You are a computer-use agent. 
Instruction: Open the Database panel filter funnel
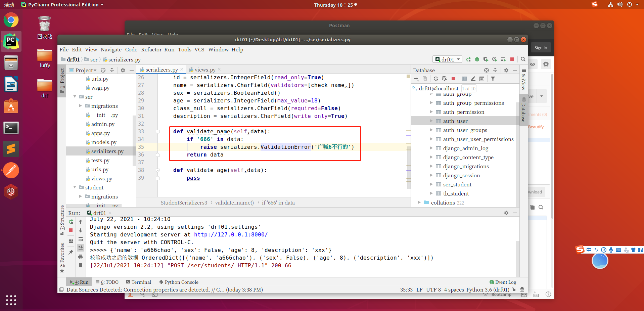[493, 79]
